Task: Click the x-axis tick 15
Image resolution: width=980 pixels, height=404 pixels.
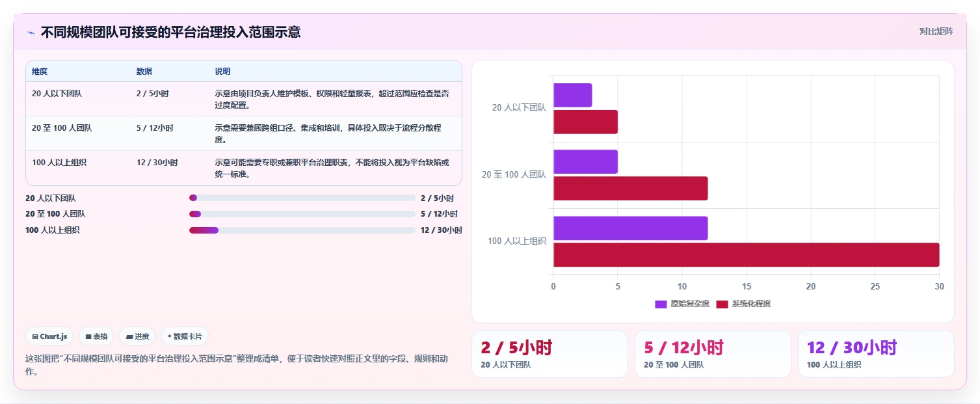Action: coord(746,286)
